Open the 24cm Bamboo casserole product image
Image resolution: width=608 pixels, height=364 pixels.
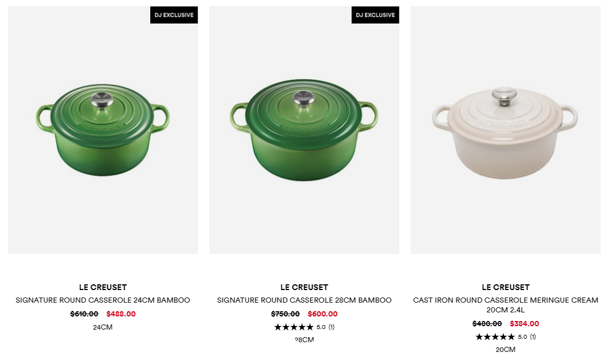pos(103,130)
